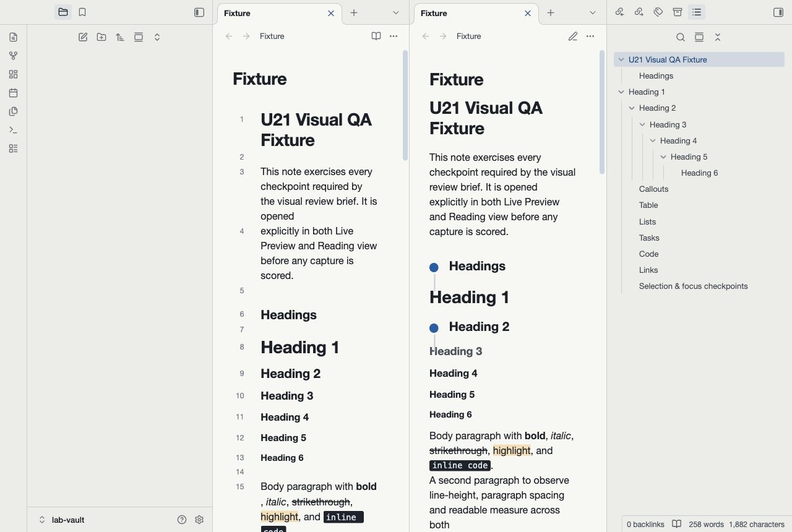Open more options in left Fixture pane
The height and width of the screenshot is (532, 792).
tap(394, 36)
